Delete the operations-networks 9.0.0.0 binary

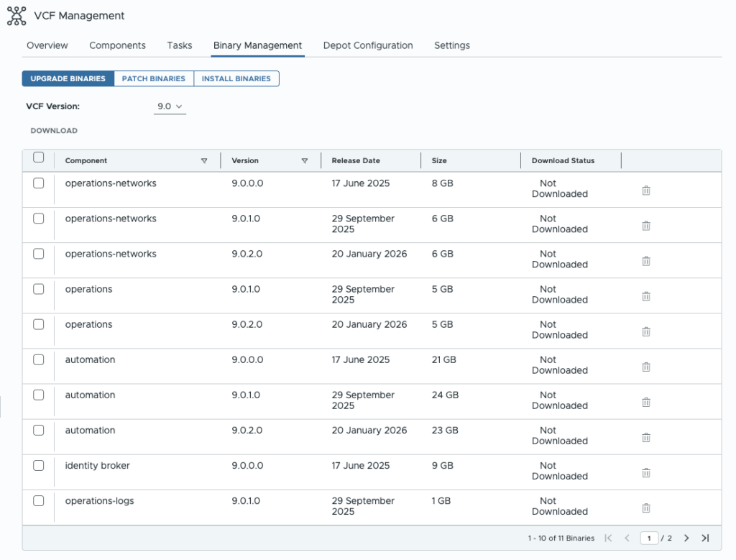tap(645, 191)
